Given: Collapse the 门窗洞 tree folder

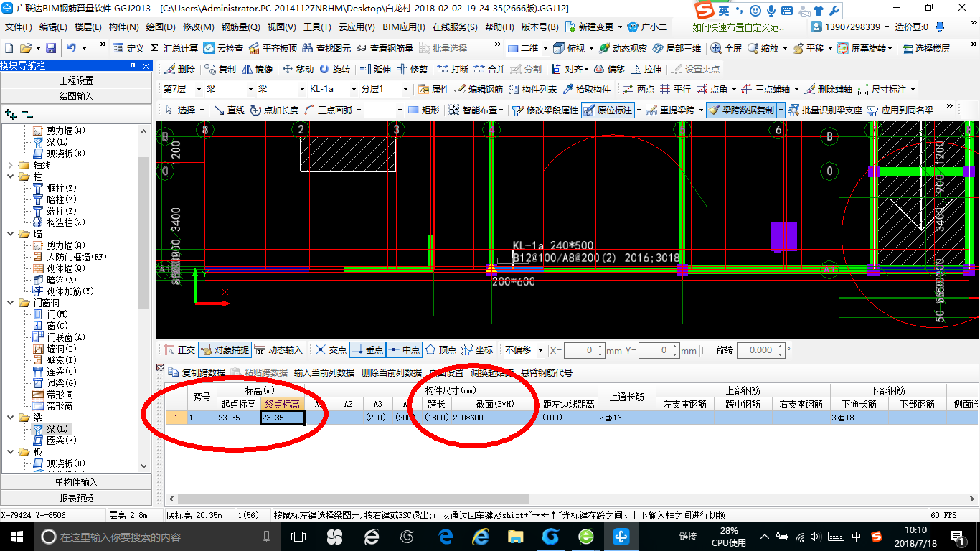Looking at the screenshot, I should pyautogui.click(x=11, y=303).
